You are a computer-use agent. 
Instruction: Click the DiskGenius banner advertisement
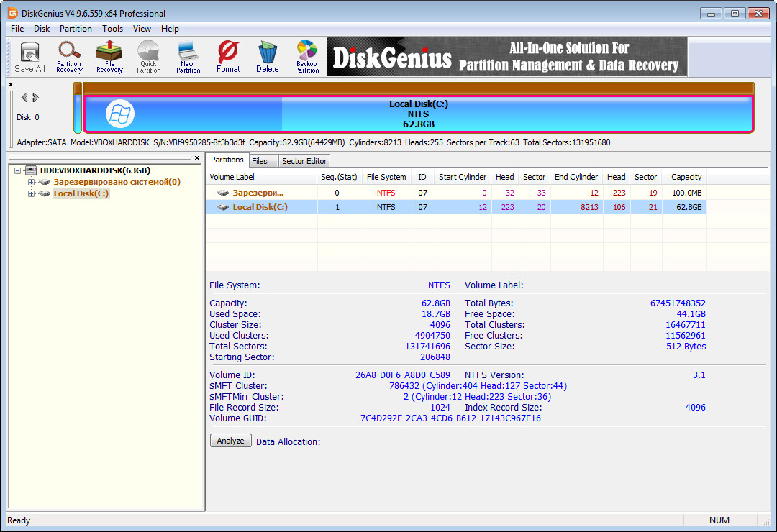tap(507, 57)
